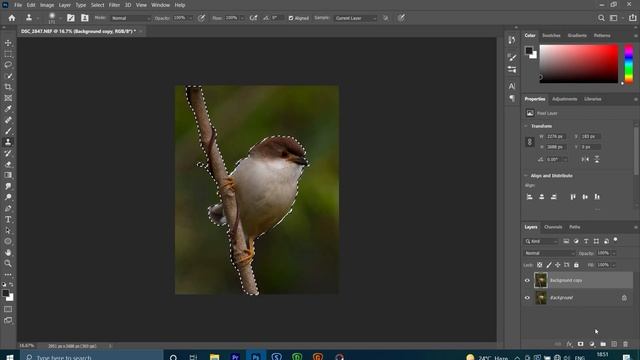Open layer style fx menu
Viewport: 640px width, 360px height.
coord(569,344)
